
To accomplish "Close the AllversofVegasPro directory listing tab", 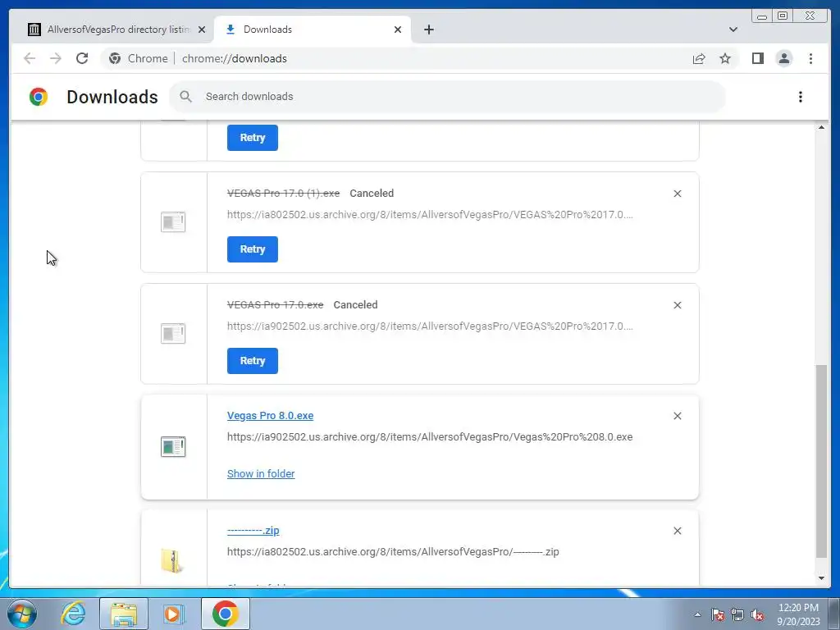I will (x=202, y=30).
